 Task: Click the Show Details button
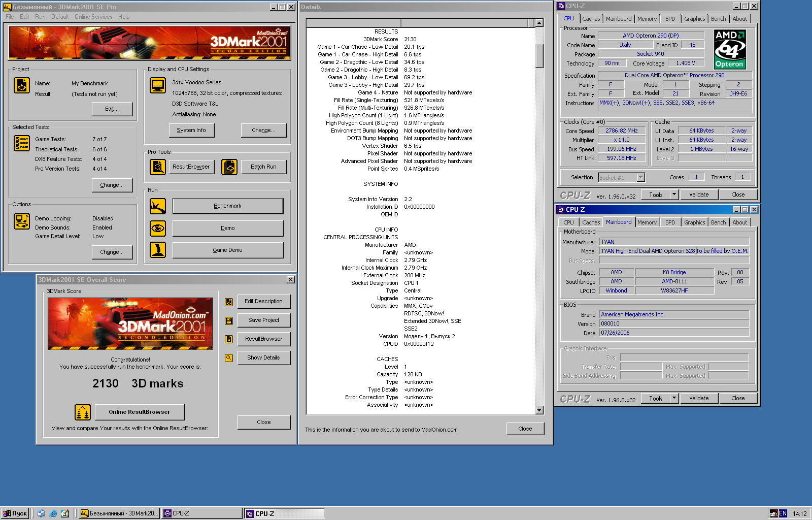click(x=263, y=357)
